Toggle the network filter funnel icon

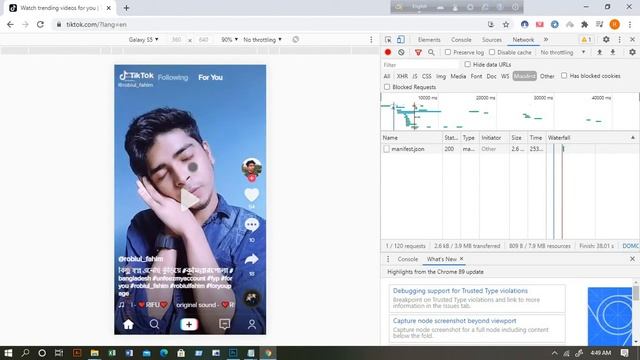click(x=418, y=52)
